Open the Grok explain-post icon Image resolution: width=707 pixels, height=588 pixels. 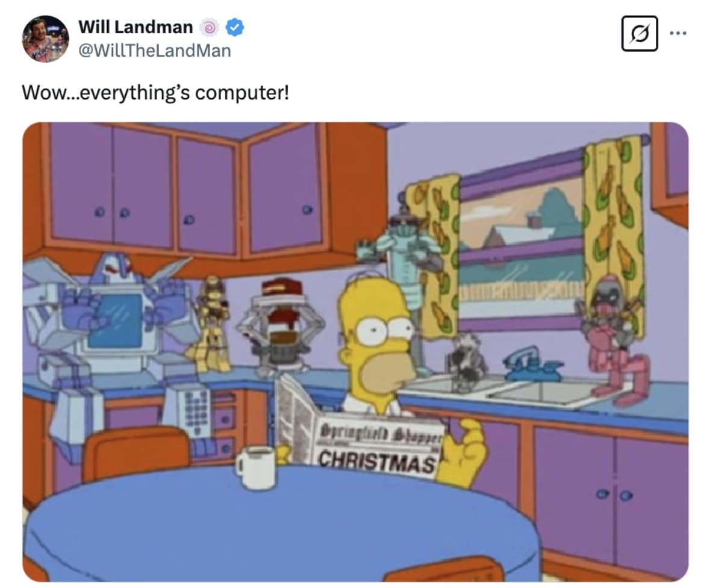point(640,33)
